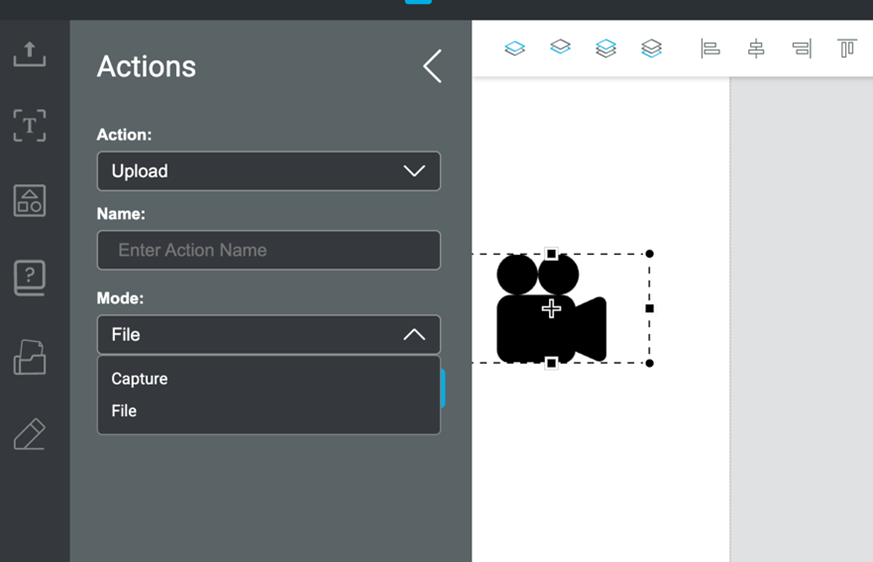This screenshot has height=562, width=873.
Task: Choose File from the Mode list
Action: (x=125, y=411)
